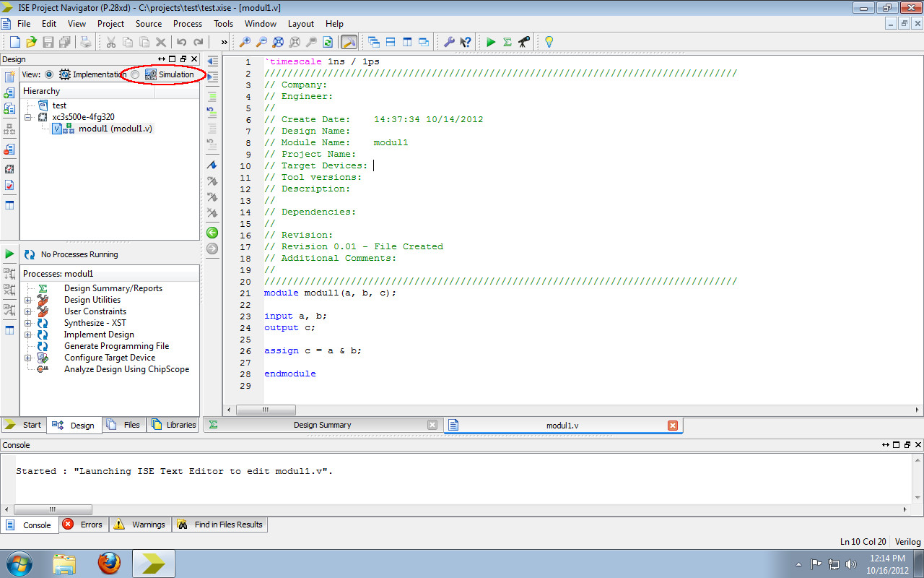The height and width of the screenshot is (578, 924).
Task: Click the Add Source icon
Action: coord(9,92)
